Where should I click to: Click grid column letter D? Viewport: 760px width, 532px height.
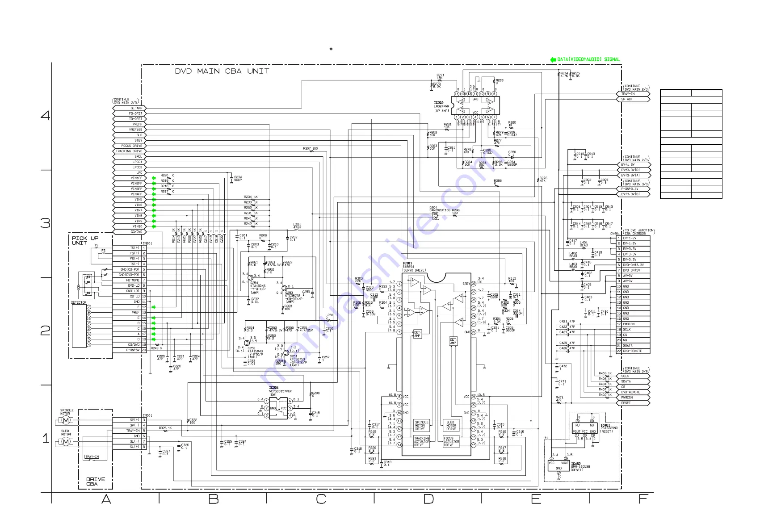click(428, 499)
